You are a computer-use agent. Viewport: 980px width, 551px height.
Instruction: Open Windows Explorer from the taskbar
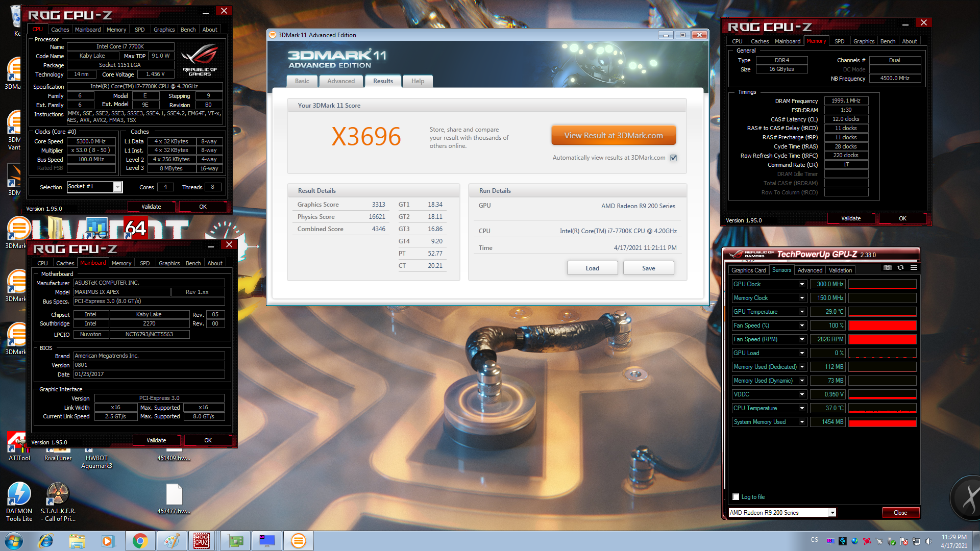pos(77,541)
